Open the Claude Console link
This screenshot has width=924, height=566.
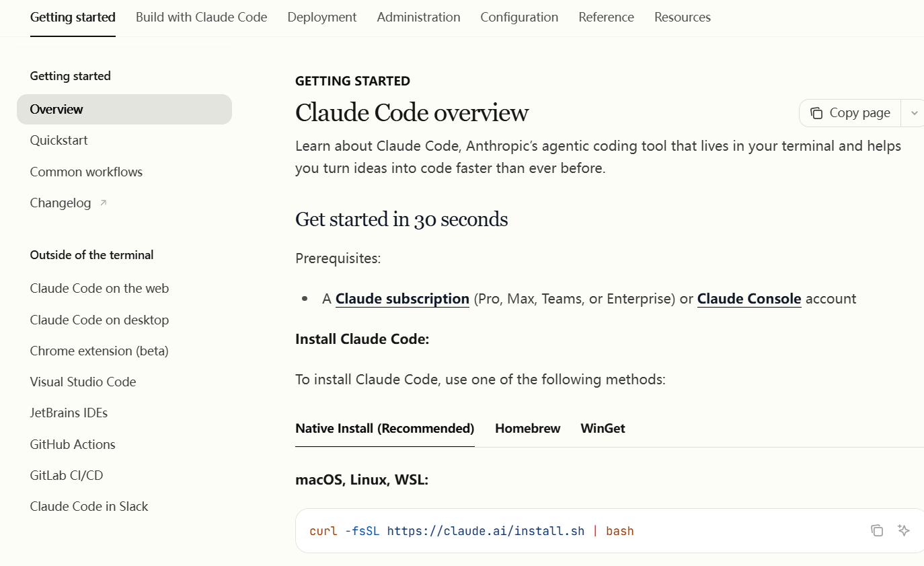pyautogui.click(x=748, y=299)
